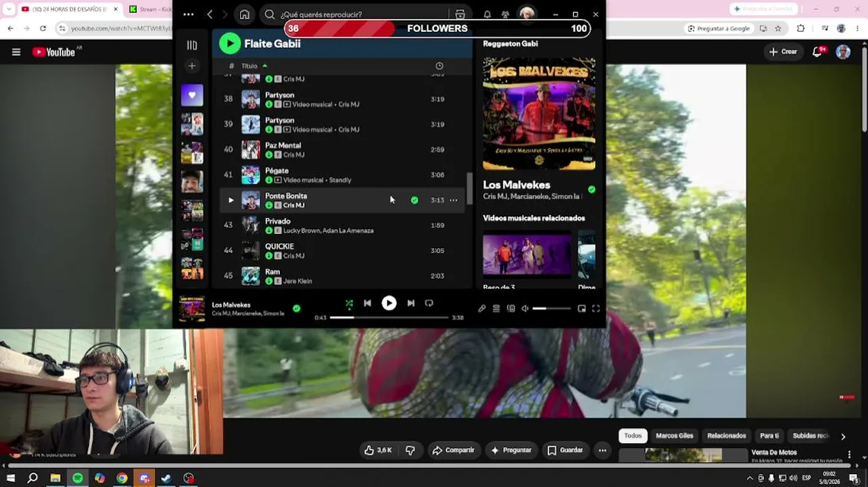Screen dimensions: 868x487
Task: Save video with Guardar button
Action: click(564, 450)
